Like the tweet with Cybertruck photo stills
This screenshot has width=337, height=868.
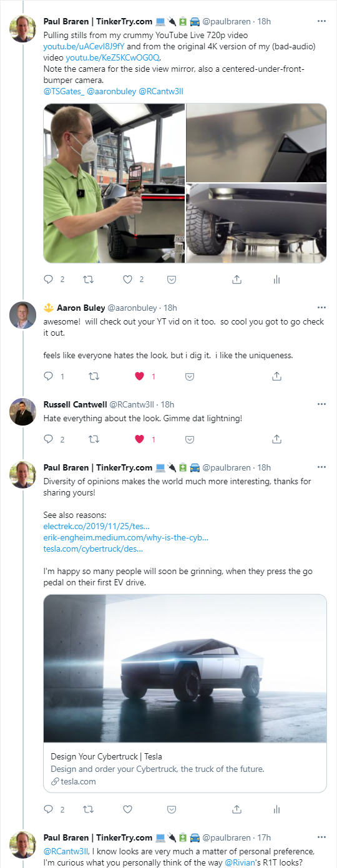tap(127, 280)
